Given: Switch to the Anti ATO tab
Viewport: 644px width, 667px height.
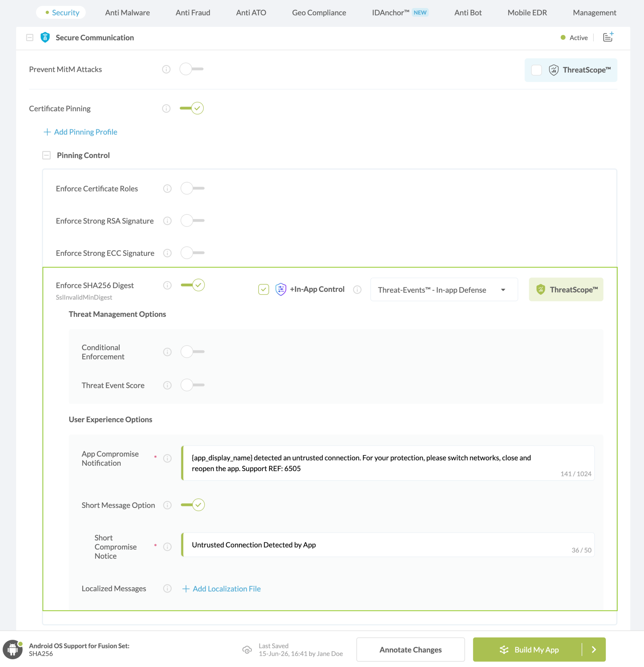Looking at the screenshot, I should pos(251,13).
